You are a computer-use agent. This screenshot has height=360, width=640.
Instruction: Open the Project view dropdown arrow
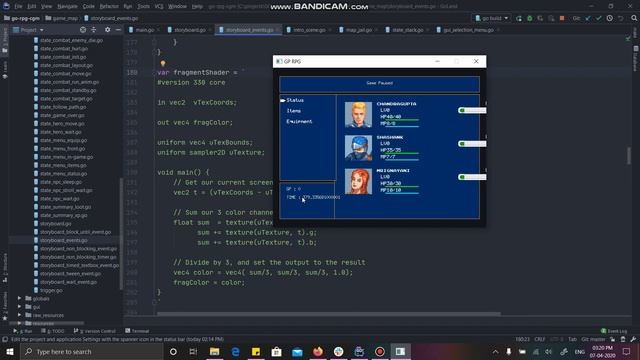42,30
